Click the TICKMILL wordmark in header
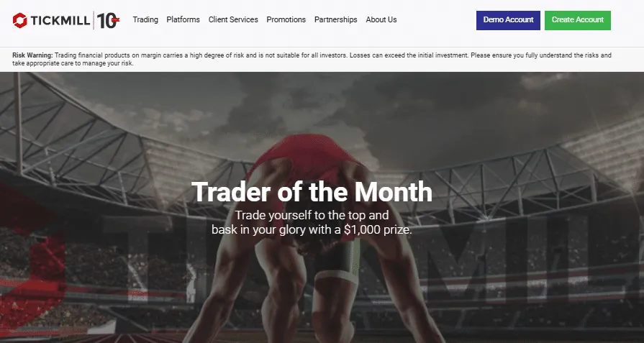The image size is (644, 343). (59, 20)
